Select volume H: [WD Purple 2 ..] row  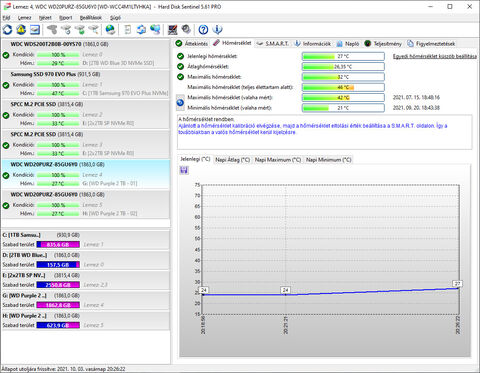pos(85,320)
